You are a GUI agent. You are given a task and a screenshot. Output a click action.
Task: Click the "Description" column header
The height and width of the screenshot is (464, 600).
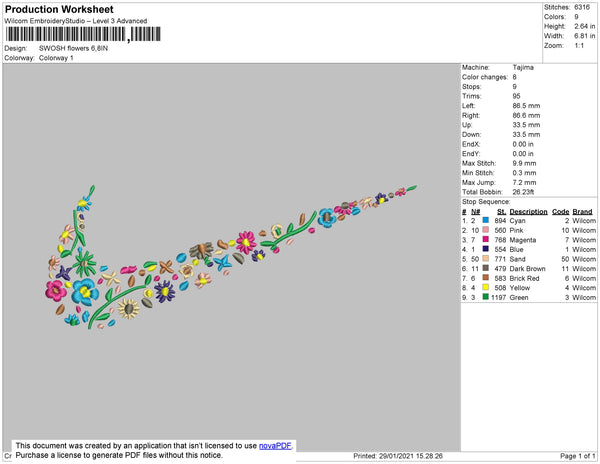(528, 212)
